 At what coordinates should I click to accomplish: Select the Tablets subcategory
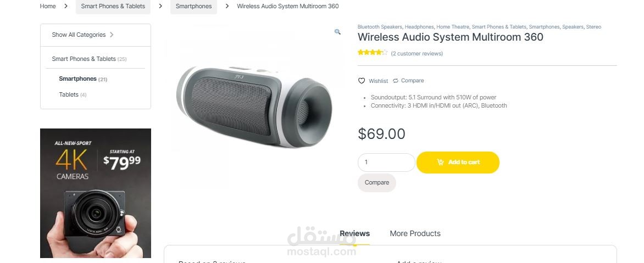coord(69,95)
